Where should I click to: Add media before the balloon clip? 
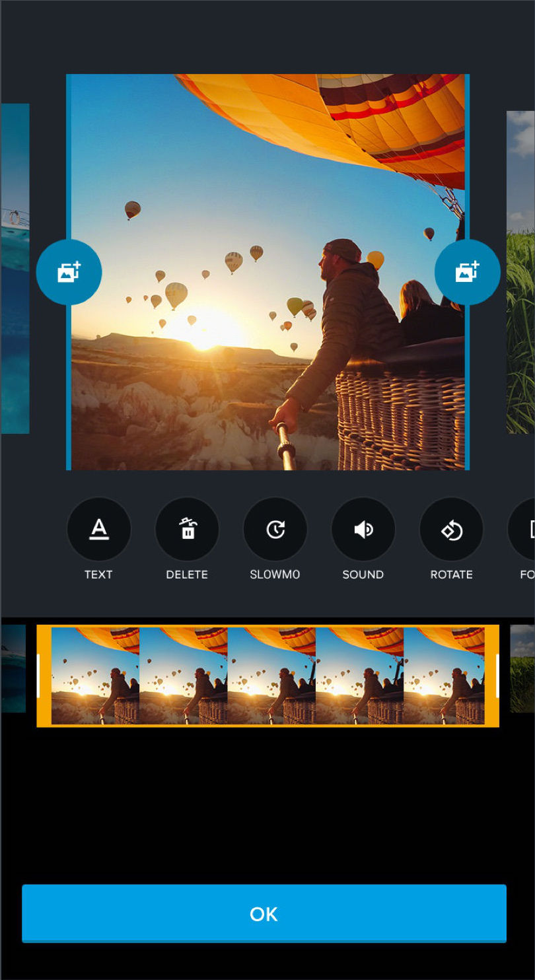69,272
